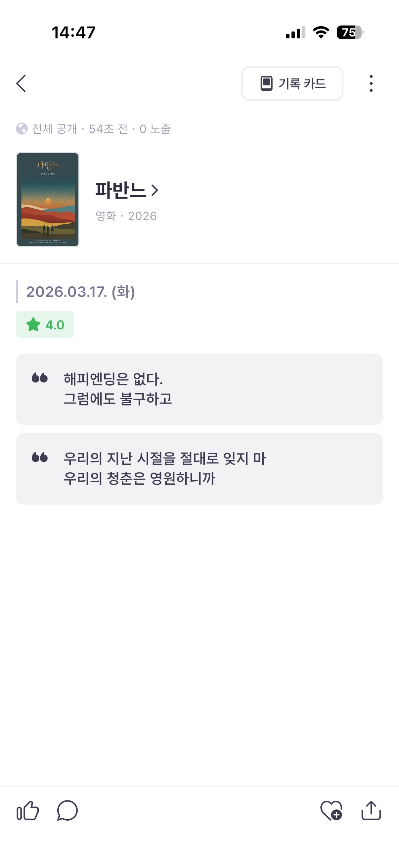399x868 pixels.
Task: Tap the first quote mark icon
Action: (40, 378)
